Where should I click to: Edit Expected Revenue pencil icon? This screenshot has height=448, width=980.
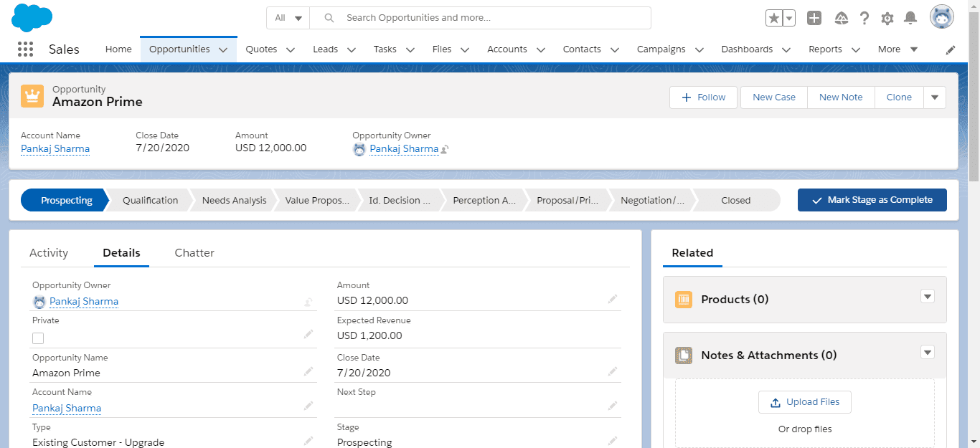(x=613, y=335)
